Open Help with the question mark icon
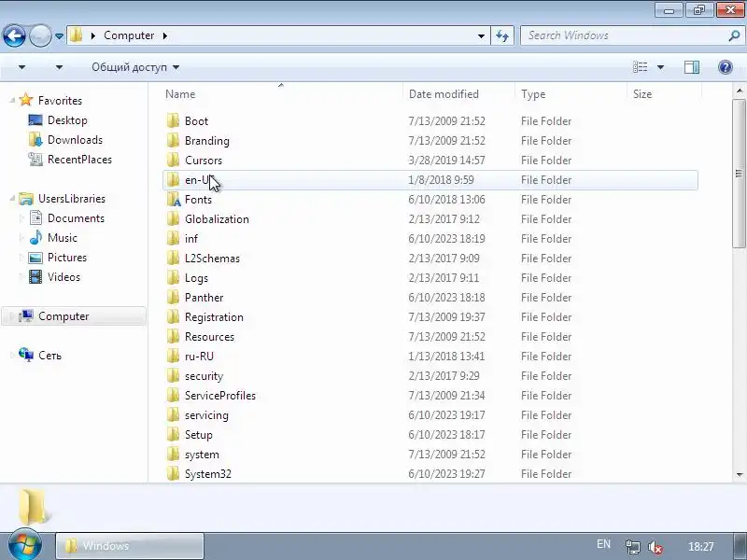This screenshot has width=747, height=560. pos(726,67)
